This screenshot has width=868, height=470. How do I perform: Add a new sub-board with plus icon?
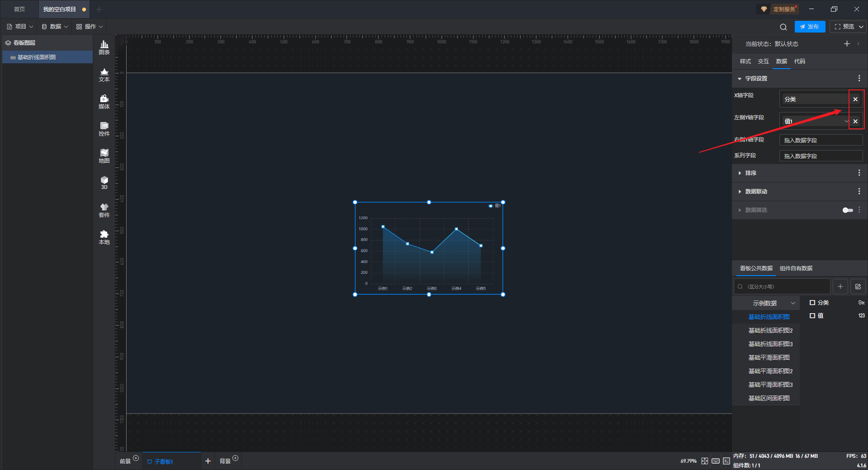208,461
